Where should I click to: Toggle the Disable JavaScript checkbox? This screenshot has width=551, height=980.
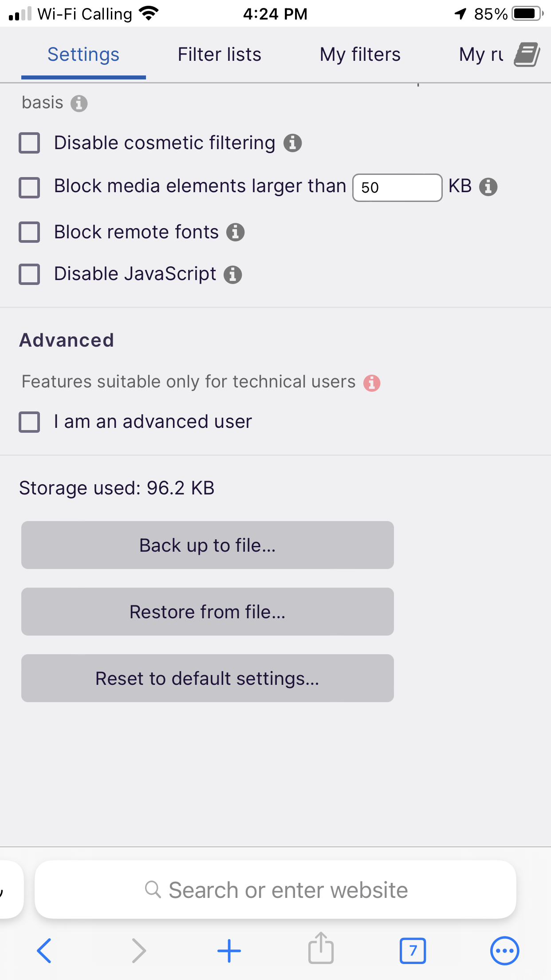29,274
